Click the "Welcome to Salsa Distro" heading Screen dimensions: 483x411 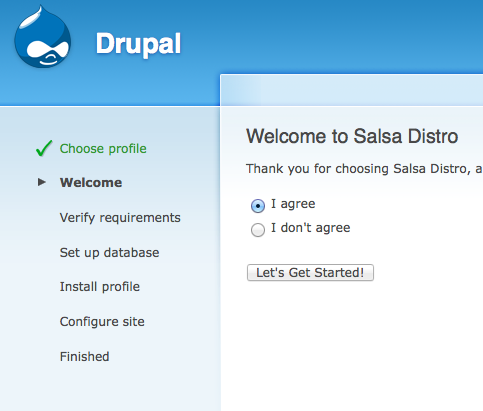(x=352, y=136)
